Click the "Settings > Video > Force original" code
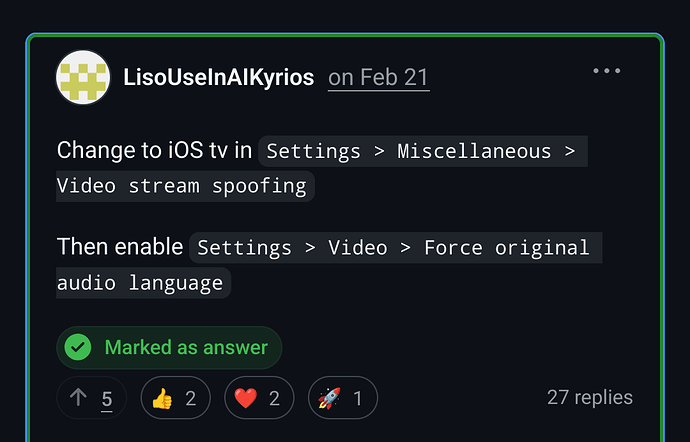This screenshot has height=442, width=690. tap(394, 247)
